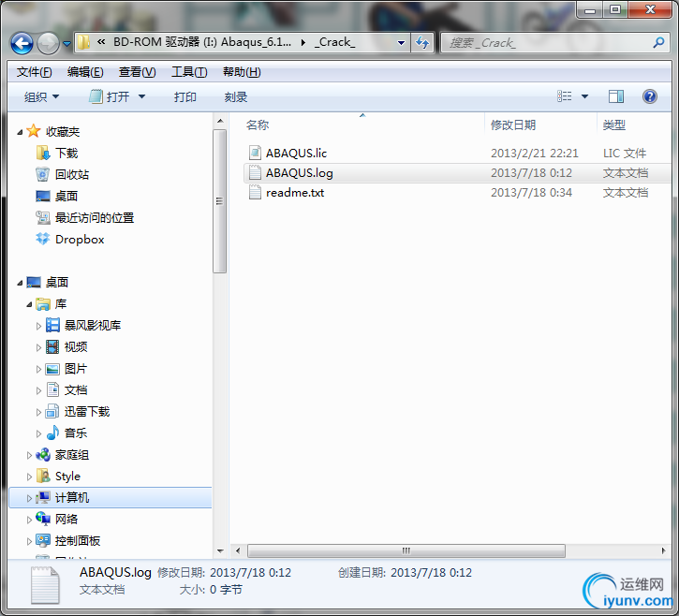Click the 桌面 icon under favorites
This screenshot has height=616, width=679.
tap(42, 196)
